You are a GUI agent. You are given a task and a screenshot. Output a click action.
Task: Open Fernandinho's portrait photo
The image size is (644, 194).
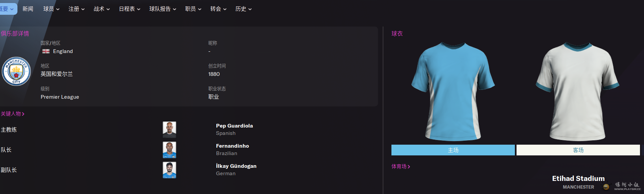tap(169, 150)
